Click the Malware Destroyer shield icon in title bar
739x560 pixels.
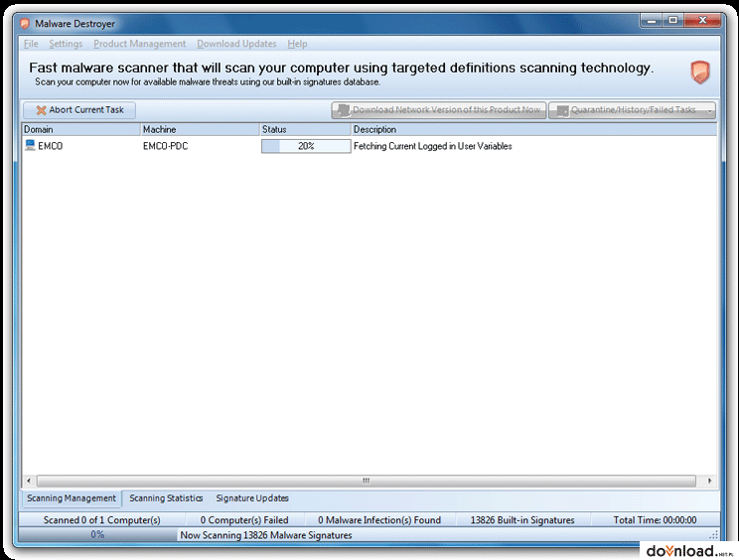click(25, 24)
